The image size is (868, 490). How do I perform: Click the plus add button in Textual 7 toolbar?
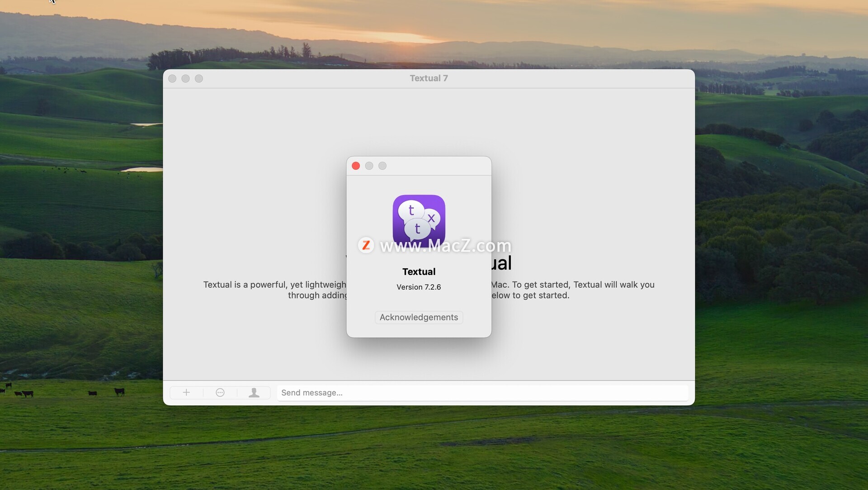pos(186,393)
